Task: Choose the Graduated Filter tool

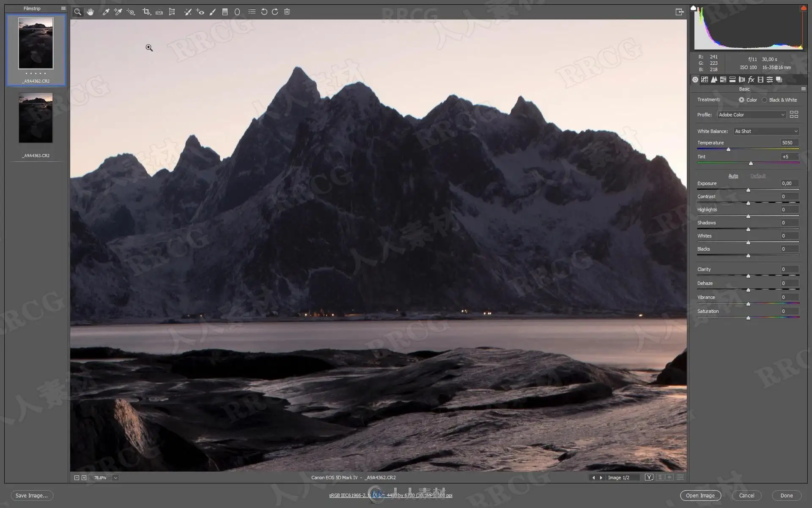Action: coord(225,12)
